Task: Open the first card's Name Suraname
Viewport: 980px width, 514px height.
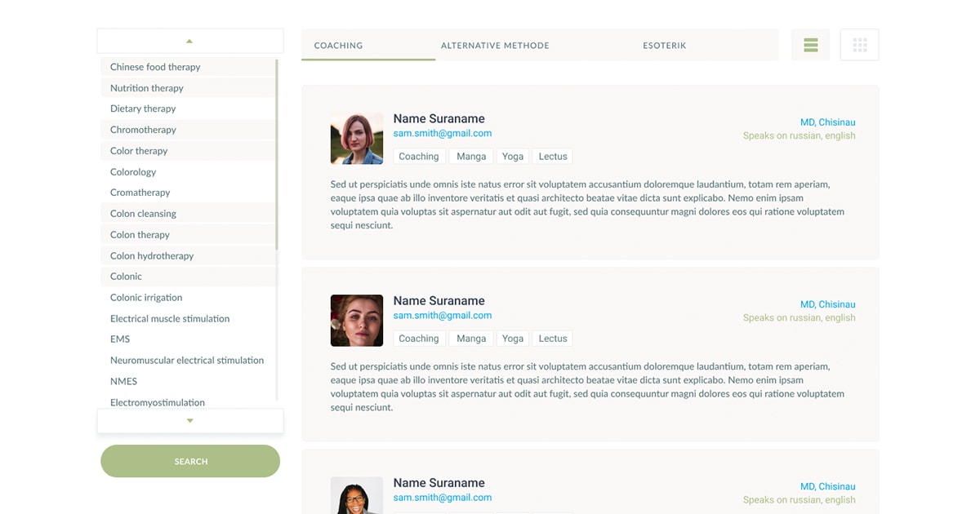Action: pyautogui.click(x=439, y=119)
